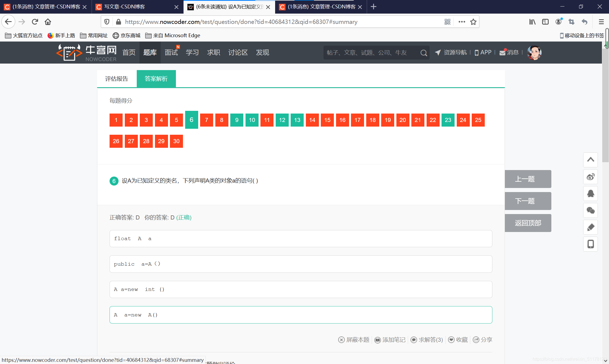This screenshot has height=364, width=609.
Task: Open 面试 in the navigation bar
Action: point(171,52)
